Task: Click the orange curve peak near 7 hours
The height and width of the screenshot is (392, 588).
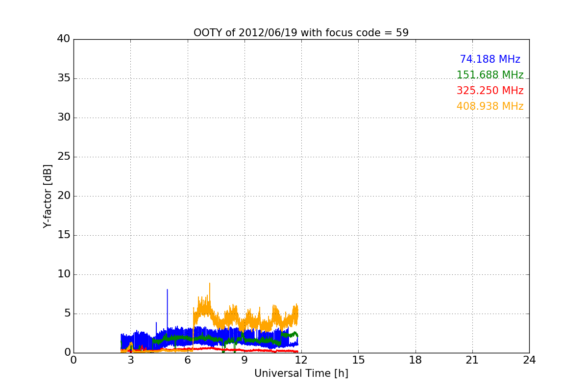Action: point(210,284)
